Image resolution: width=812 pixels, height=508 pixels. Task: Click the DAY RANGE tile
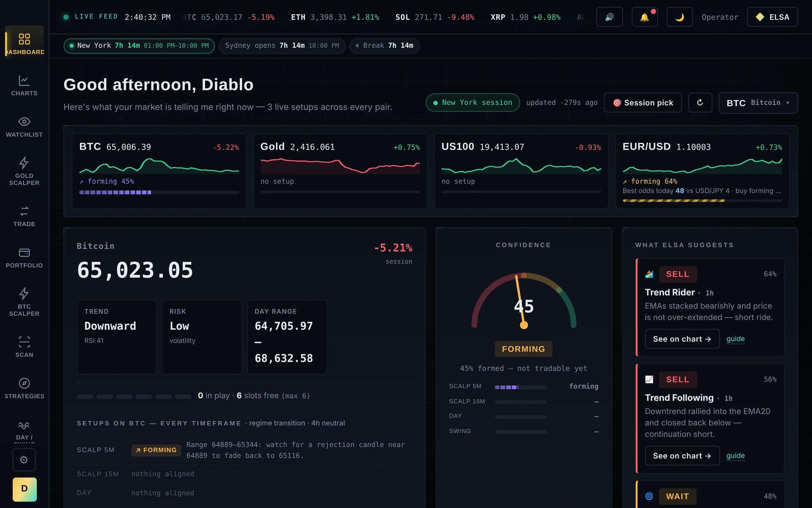tap(287, 337)
